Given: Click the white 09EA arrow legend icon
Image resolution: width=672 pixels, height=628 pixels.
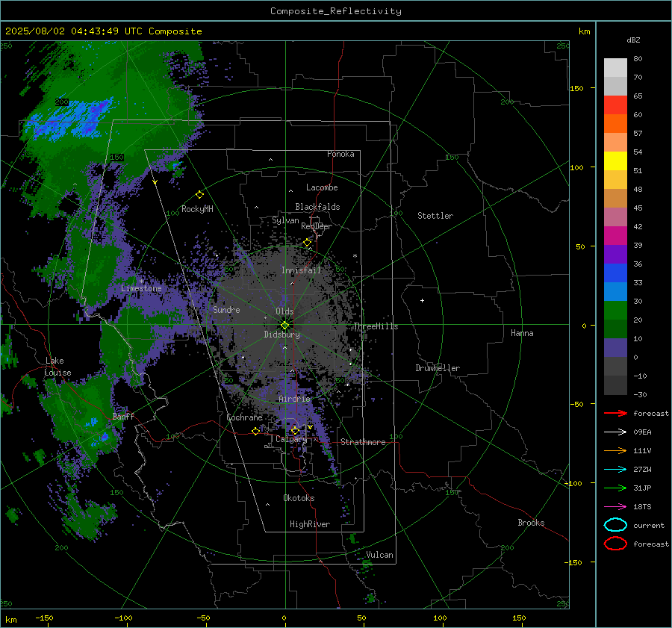Looking at the screenshot, I should (615, 432).
